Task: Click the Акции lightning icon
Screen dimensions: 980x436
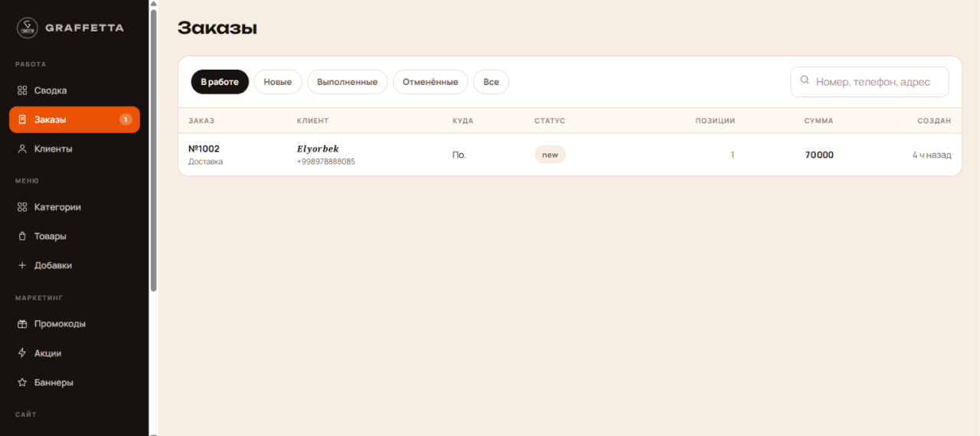Action: 22,353
